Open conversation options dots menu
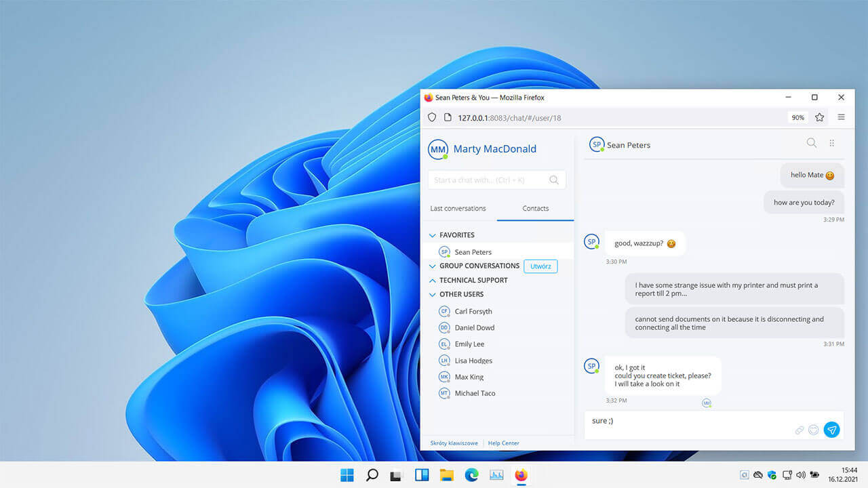The image size is (868, 488). tap(832, 143)
